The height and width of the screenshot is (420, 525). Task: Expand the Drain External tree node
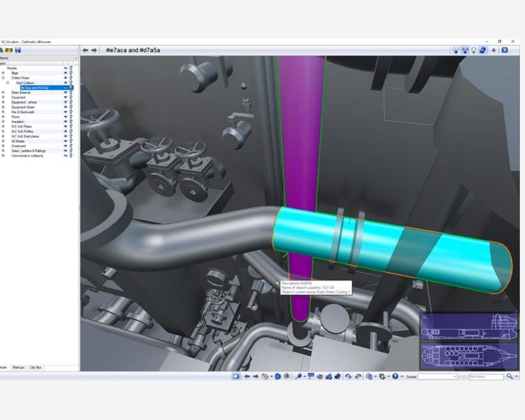click(x=3, y=92)
